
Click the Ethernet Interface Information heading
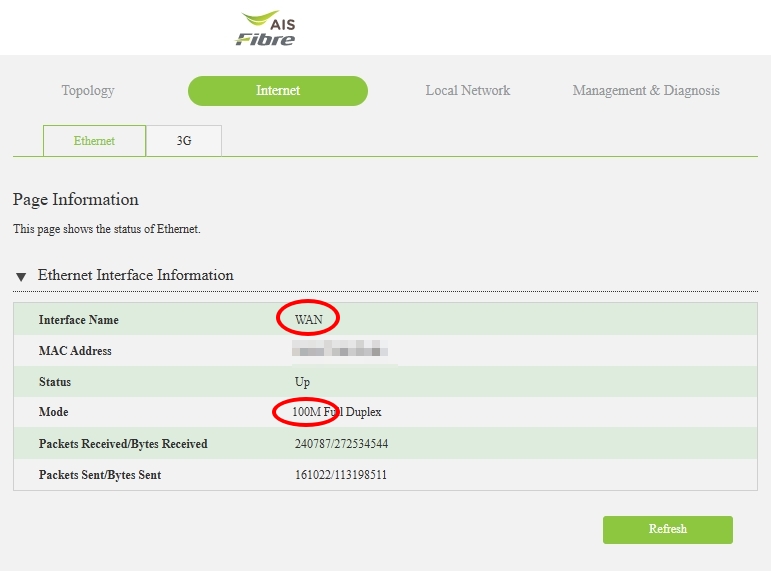pyautogui.click(x=136, y=275)
